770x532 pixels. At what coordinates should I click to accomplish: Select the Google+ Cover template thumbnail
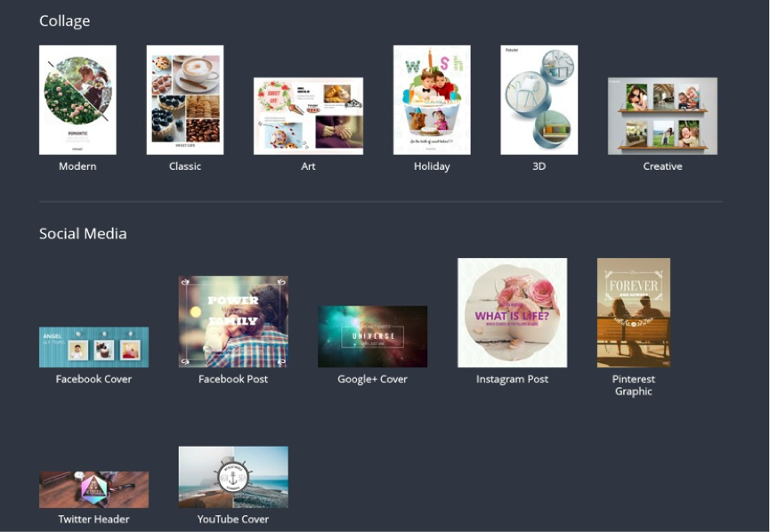pos(373,336)
